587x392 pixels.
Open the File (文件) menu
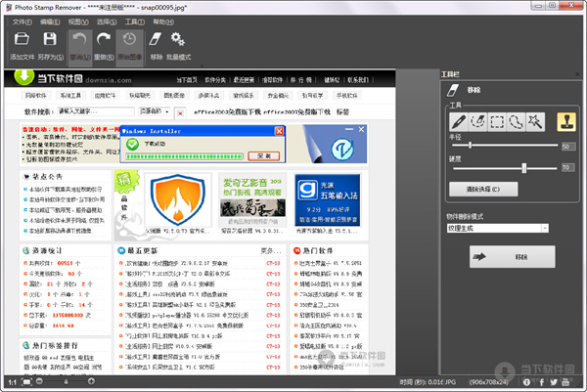[x=23, y=22]
